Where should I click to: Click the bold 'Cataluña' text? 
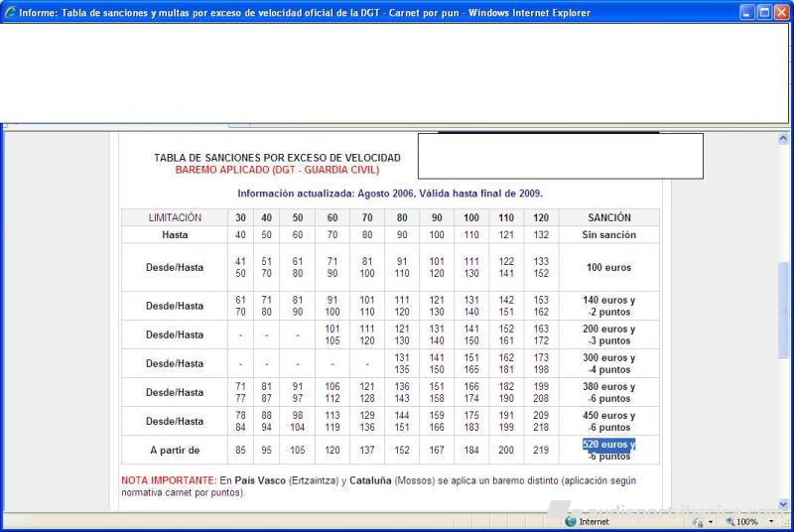coord(370,480)
